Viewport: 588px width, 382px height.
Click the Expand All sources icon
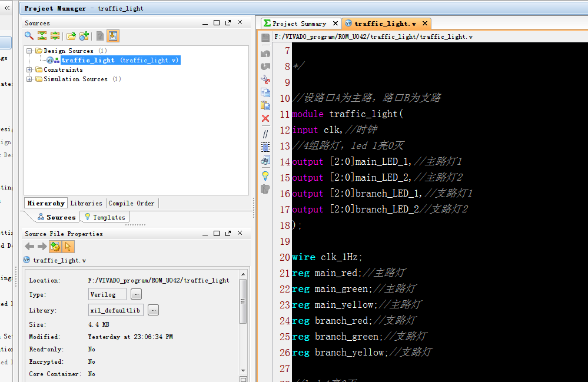coord(55,36)
